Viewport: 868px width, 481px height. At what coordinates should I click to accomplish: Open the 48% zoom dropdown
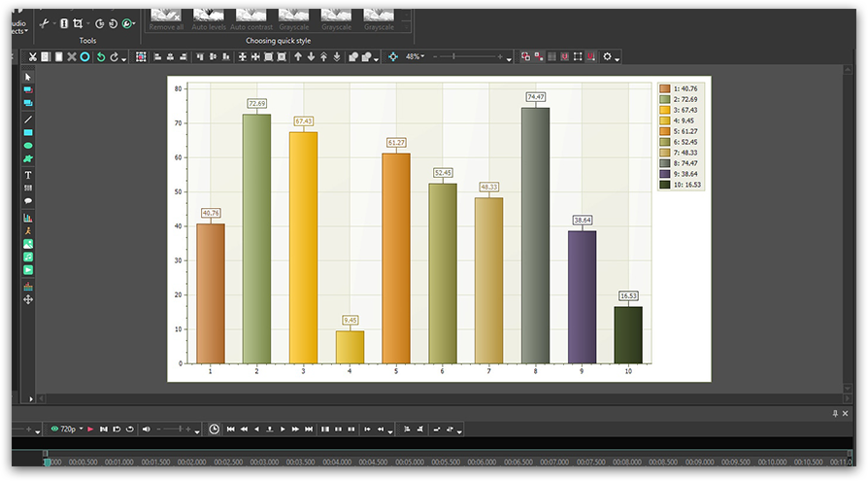click(416, 56)
